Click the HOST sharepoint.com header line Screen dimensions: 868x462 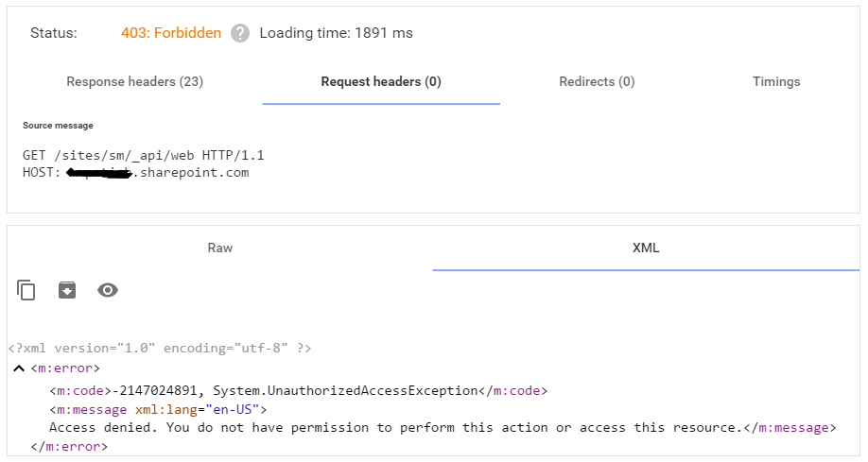click(x=135, y=173)
